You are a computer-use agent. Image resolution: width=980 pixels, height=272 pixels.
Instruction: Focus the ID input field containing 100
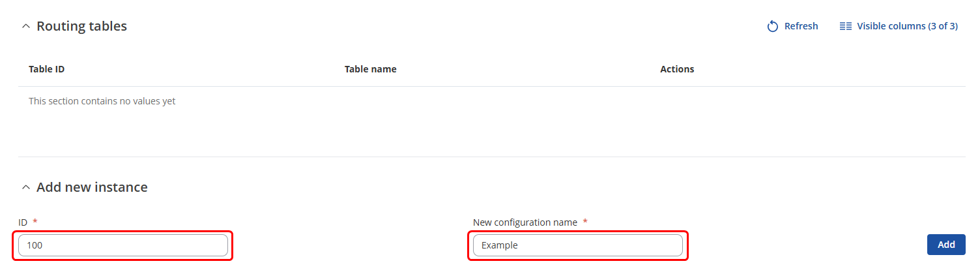coord(123,245)
